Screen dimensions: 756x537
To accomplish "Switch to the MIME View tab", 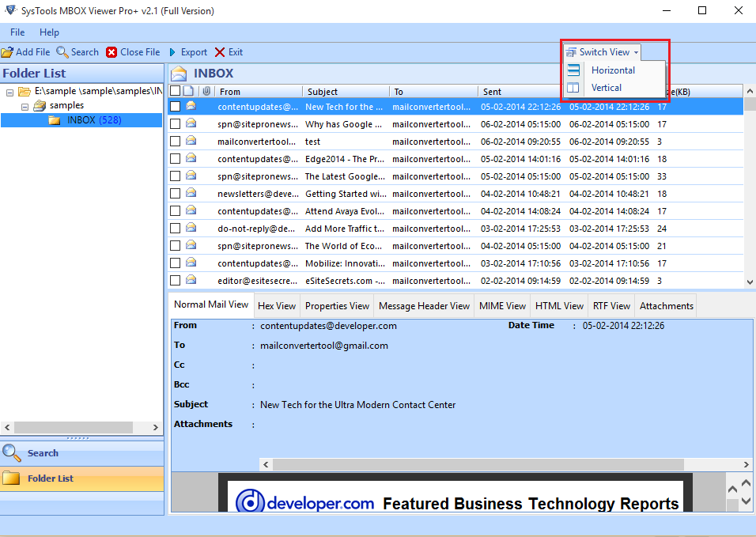I will click(502, 305).
